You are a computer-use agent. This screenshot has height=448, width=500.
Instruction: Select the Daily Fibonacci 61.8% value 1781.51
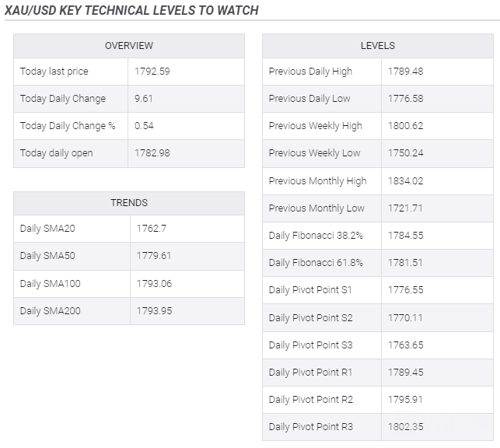pyautogui.click(x=404, y=263)
